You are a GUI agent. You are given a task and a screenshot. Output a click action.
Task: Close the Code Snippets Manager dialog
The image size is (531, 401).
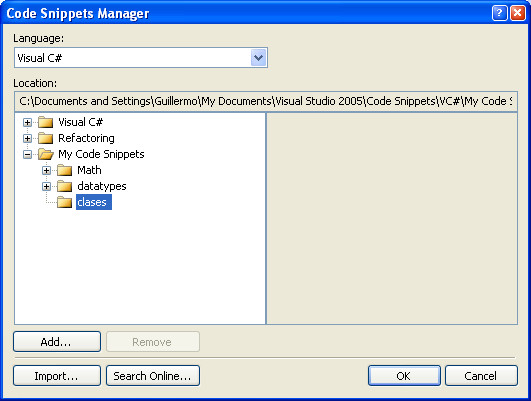(x=518, y=13)
